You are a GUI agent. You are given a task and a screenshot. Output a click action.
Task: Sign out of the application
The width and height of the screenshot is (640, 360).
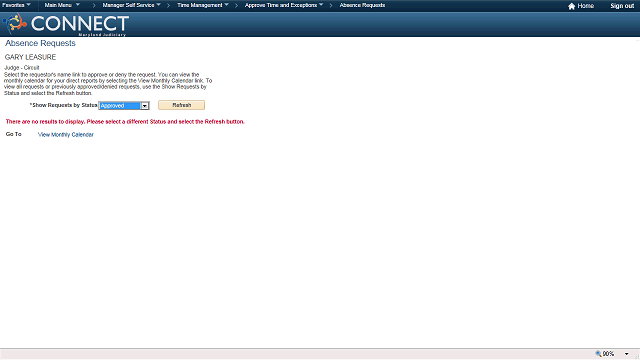[x=622, y=6]
